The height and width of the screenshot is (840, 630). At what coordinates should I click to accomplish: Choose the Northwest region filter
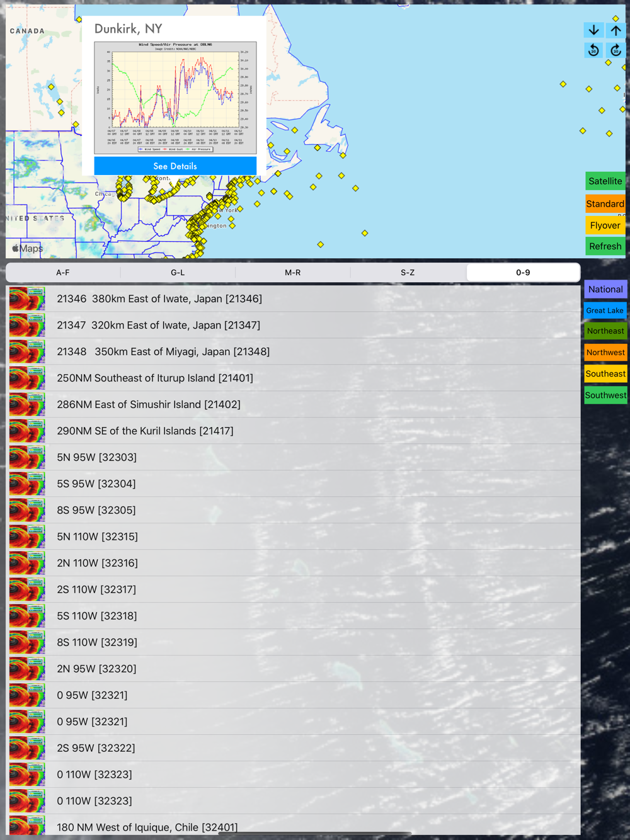[x=605, y=353]
